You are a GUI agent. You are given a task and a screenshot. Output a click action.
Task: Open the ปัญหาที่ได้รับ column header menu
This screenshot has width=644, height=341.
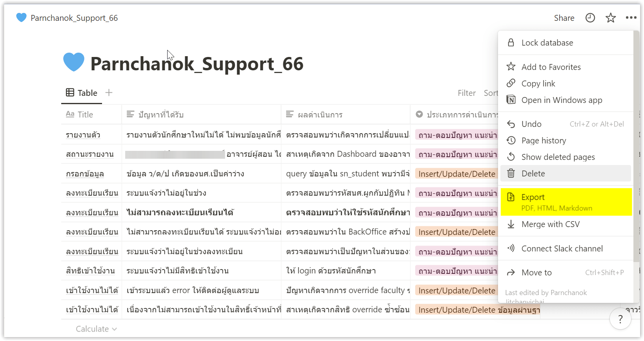(201, 114)
